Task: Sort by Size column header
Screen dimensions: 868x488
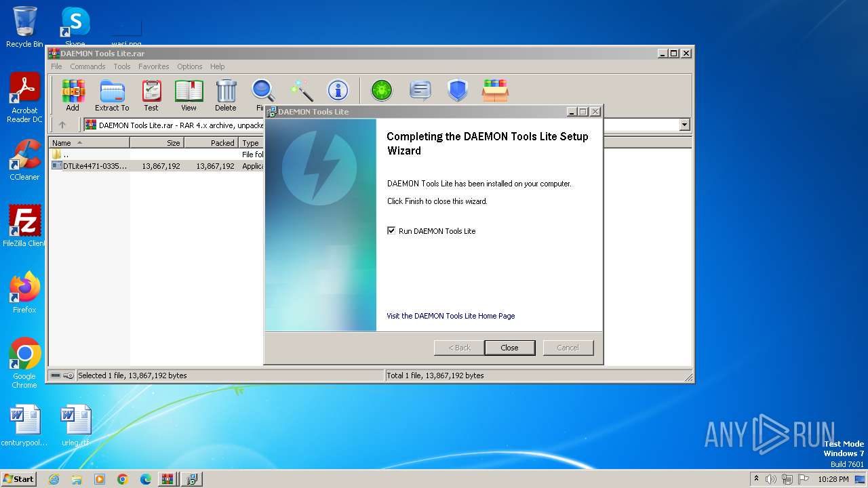Action: point(157,143)
